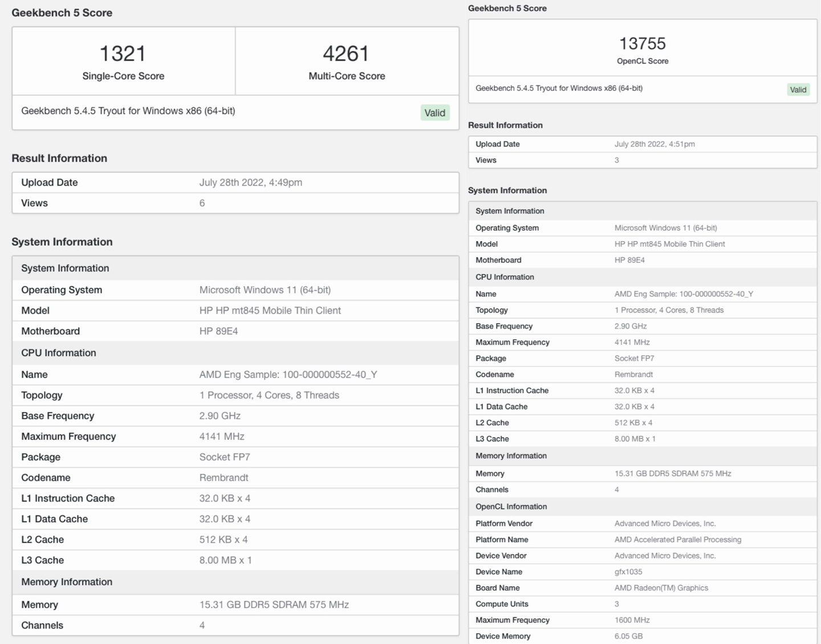Click the gfx1035 Device Name value
This screenshot has height=644, width=821.
click(628, 572)
